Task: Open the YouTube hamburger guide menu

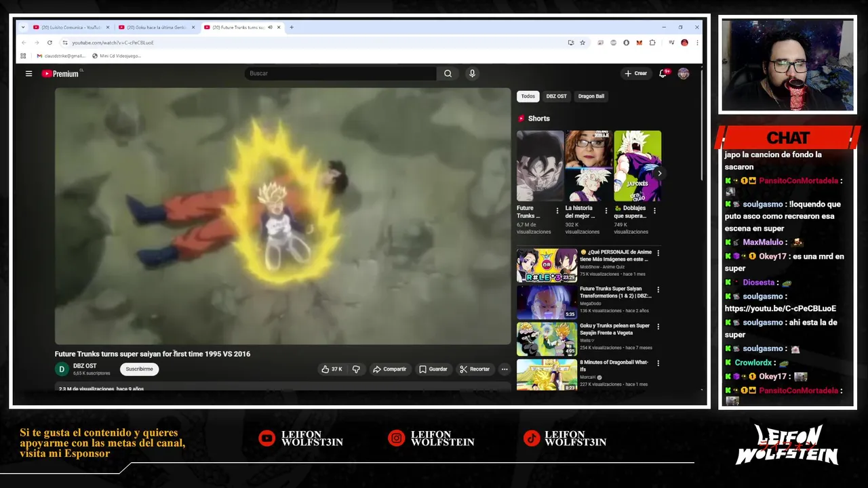Action: (28, 73)
